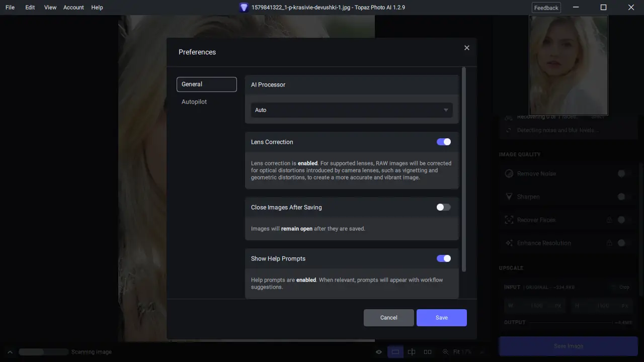Click the upscale height H input field
Screen dimensions: 644x362
tap(601, 306)
